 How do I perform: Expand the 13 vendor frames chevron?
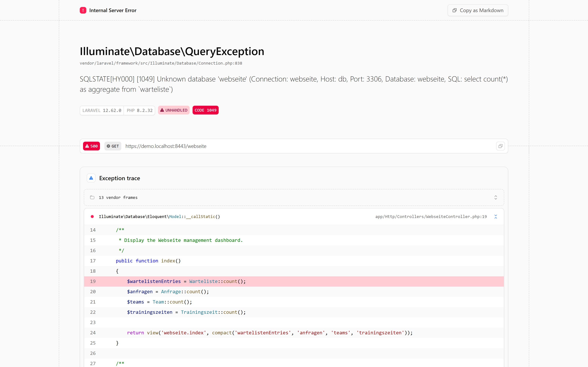tap(496, 197)
